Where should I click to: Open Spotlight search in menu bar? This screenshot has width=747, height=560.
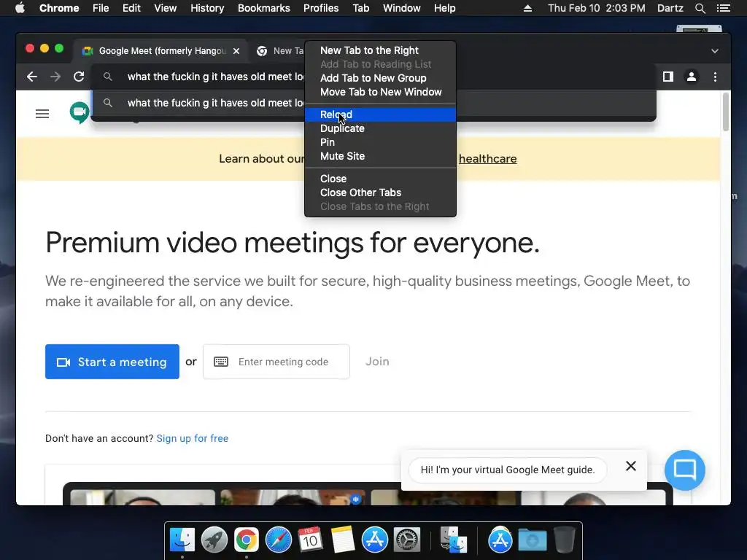click(700, 8)
